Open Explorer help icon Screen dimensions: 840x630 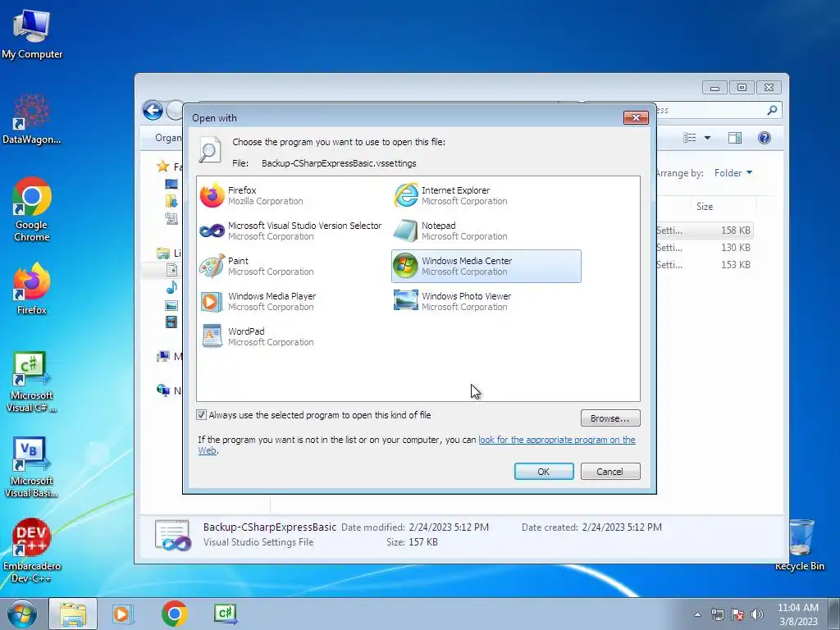click(x=765, y=138)
